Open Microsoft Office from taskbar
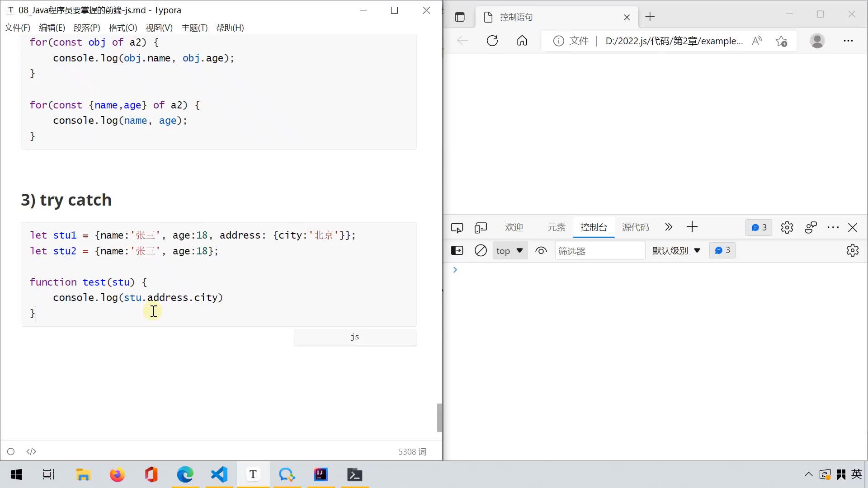 pyautogui.click(x=151, y=475)
